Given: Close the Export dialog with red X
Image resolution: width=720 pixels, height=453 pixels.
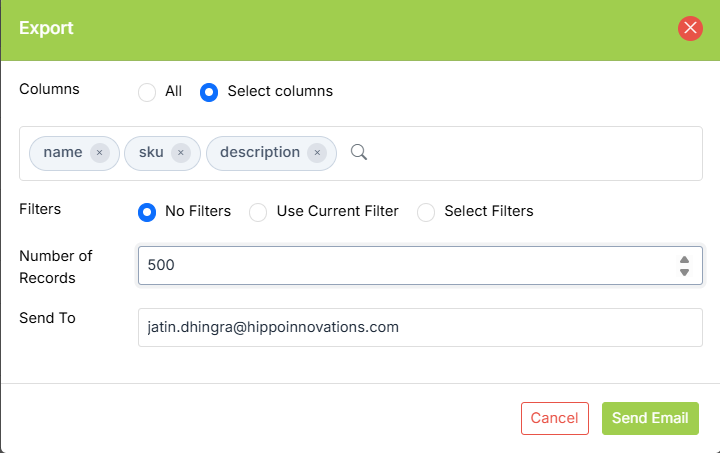Looking at the screenshot, I should pyautogui.click(x=690, y=28).
